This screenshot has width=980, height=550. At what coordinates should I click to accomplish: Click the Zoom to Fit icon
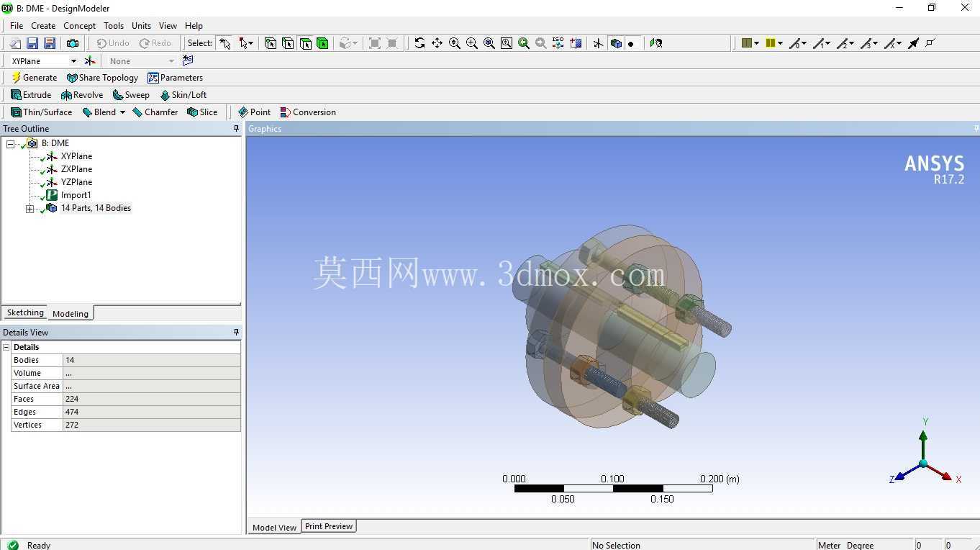pyautogui.click(x=489, y=43)
